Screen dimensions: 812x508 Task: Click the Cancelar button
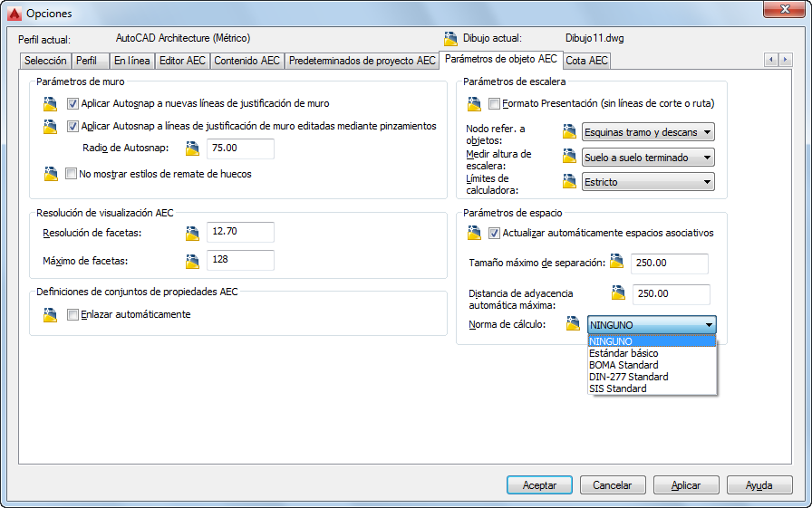tap(613, 485)
